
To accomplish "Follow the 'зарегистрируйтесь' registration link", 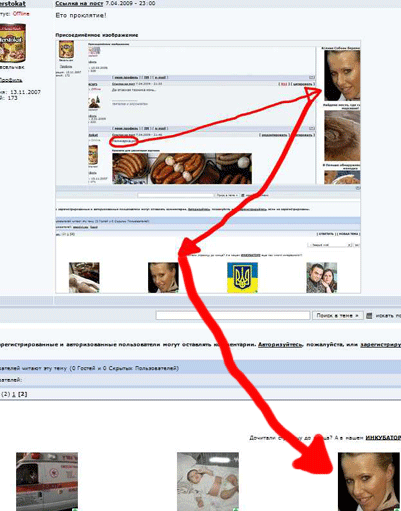I will (x=380, y=344).
